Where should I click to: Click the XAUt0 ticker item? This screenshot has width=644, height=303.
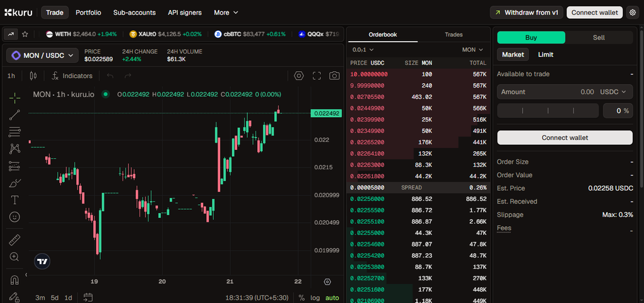165,34
